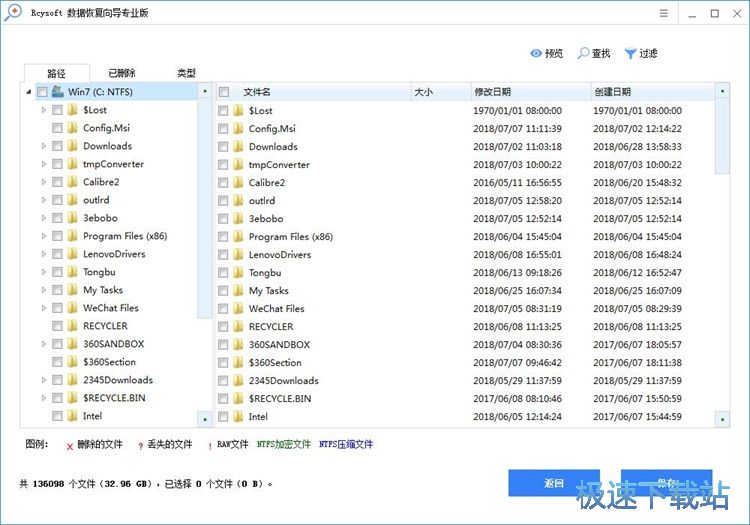
Task: Click the Tongbu folder icon in file list
Action: 238,273
